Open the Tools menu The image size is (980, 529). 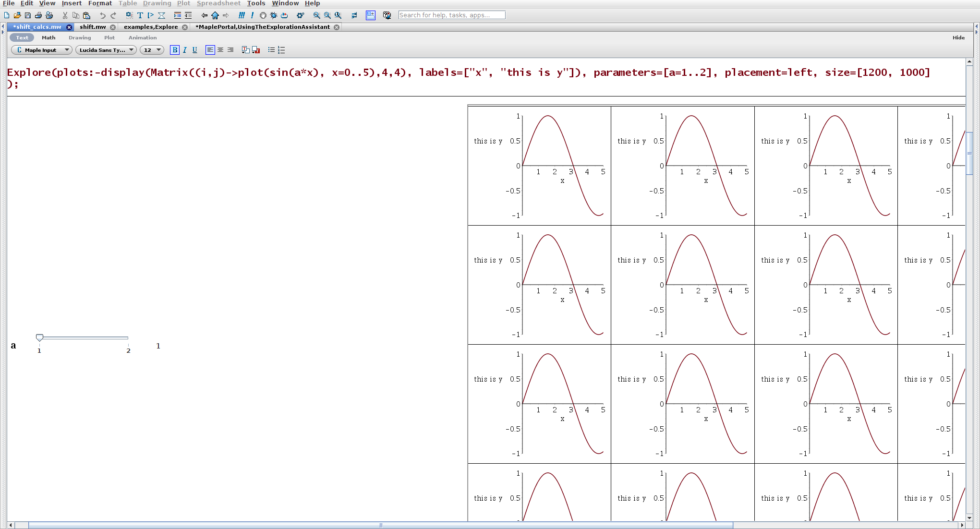click(256, 3)
